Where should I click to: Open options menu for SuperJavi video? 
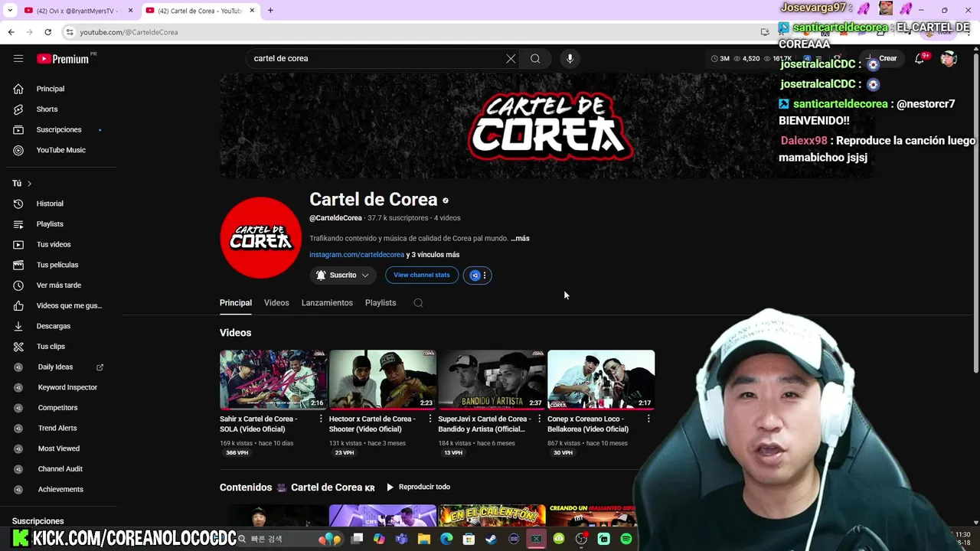point(539,419)
